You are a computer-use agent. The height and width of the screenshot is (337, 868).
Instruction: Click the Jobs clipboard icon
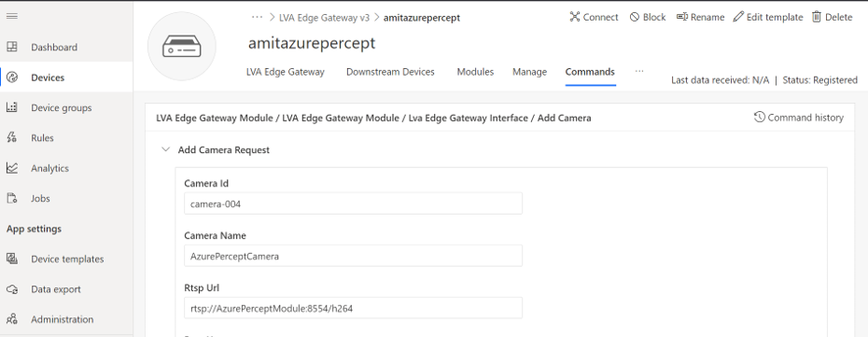click(12, 198)
